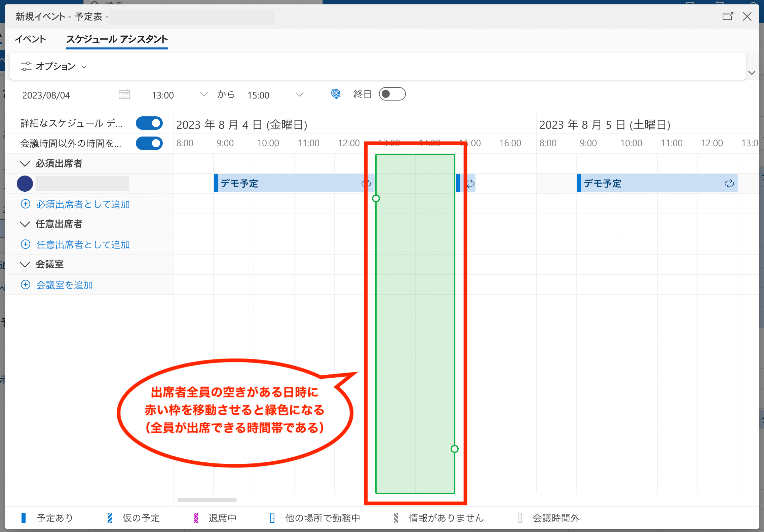Toggle the 終日 all-day switch
The image size is (764, 532).
392,94
